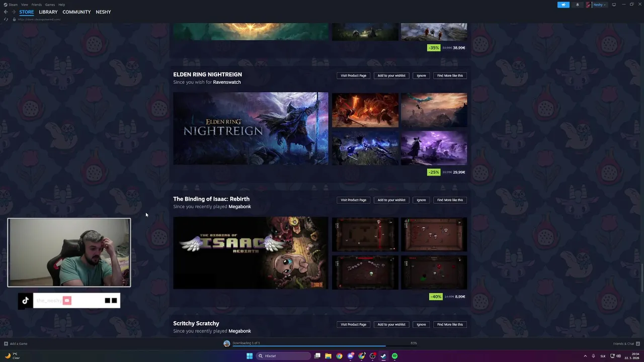
Task: Add Scritchy Scratchy to your wishlist
Action: pyautogui.click(x=391, y=324)
